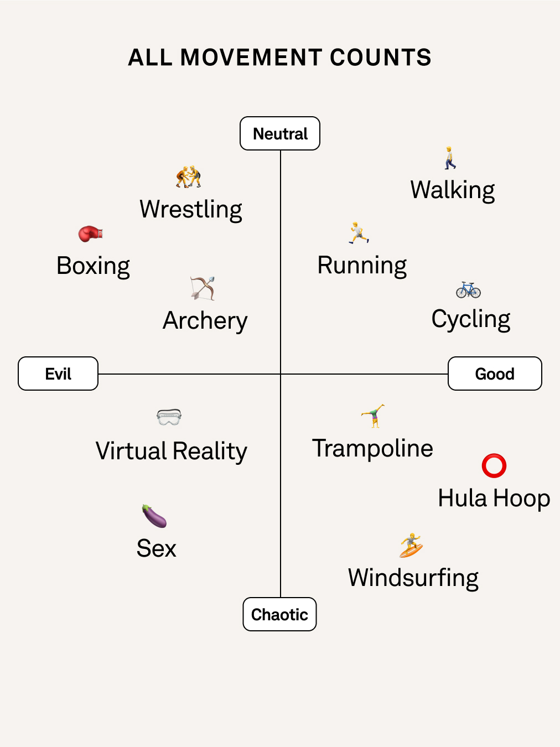Click the ALL MOVEMENT COUNTS title
Screen dimensions: 560x747
(x=280, y=58)
